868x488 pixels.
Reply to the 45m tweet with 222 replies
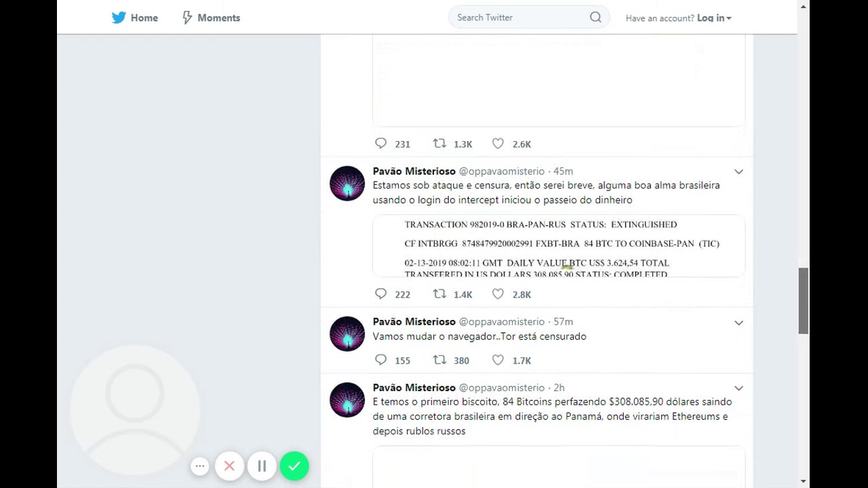[x=381, y=294]
